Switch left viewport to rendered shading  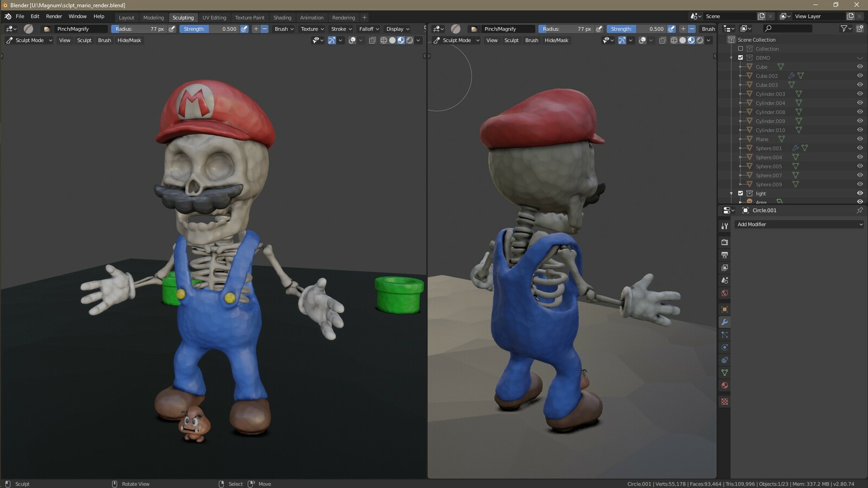coord(410,40)
